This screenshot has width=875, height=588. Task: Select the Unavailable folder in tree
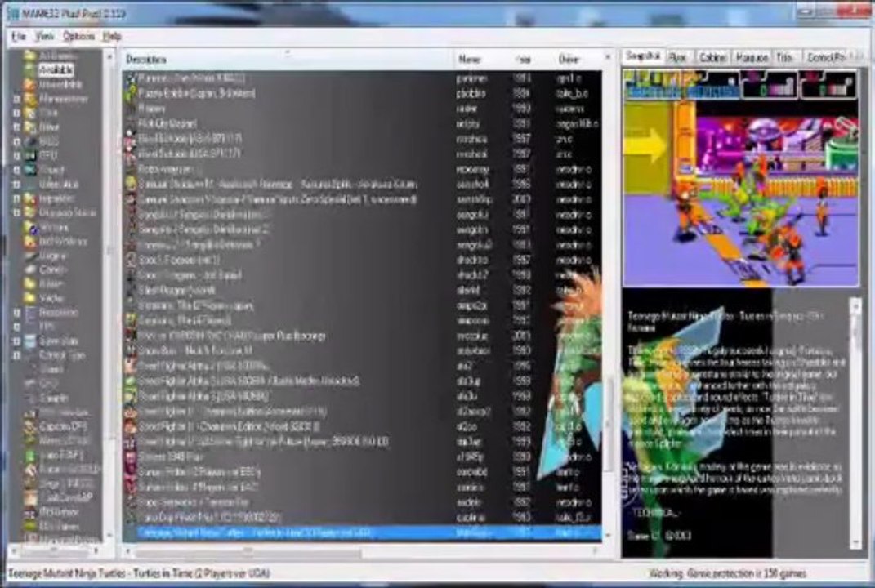click(60, 84)
